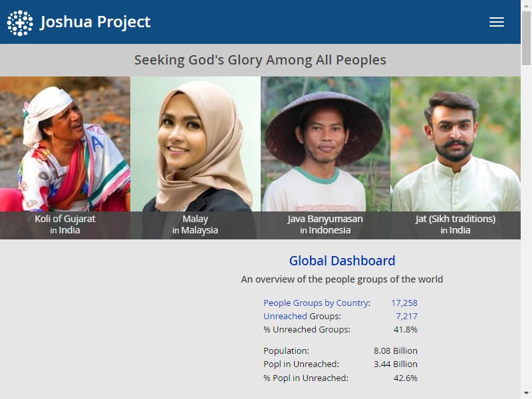Click the vertical scrollbar track below the thumb
Image resolution: width=532 pixels, height=399 pixels.
526,227
